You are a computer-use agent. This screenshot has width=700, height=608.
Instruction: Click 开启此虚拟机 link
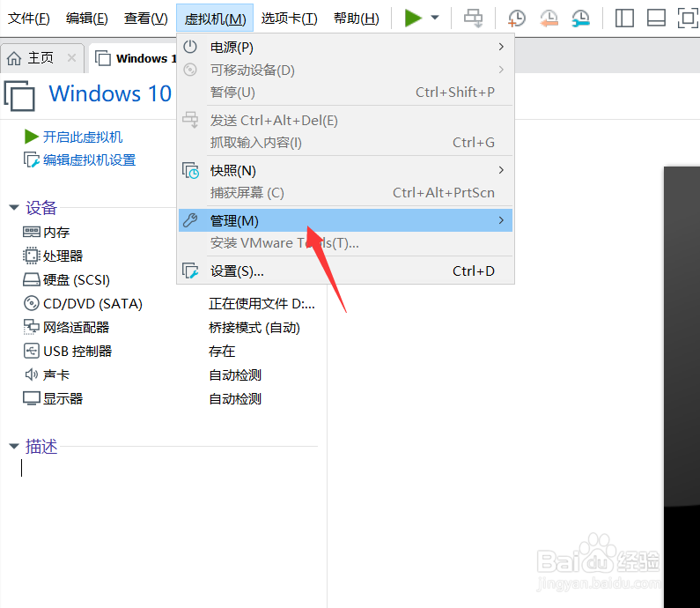(x=83, y=137)
